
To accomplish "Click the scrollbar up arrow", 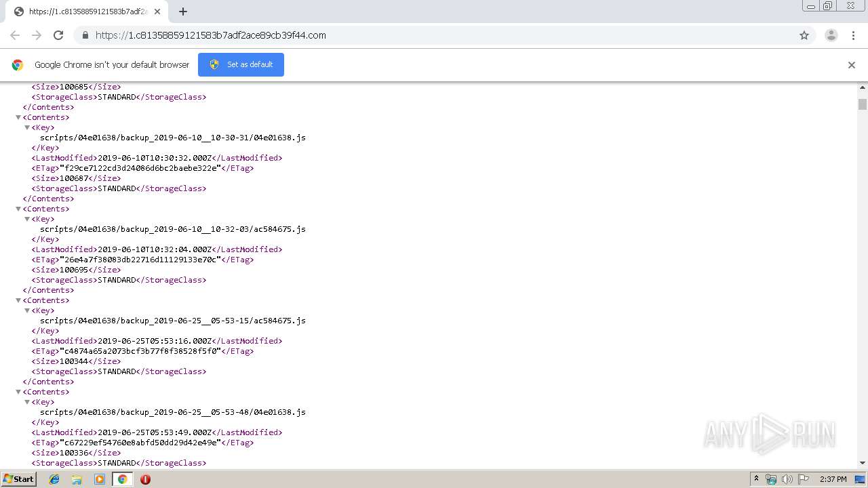I will tap(863, 87).
